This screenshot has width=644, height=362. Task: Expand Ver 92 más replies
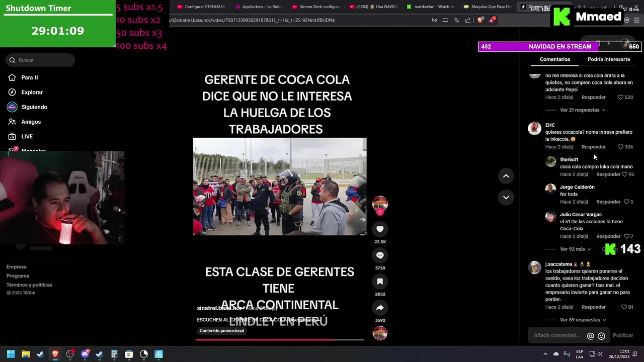(x=575, y=249)
